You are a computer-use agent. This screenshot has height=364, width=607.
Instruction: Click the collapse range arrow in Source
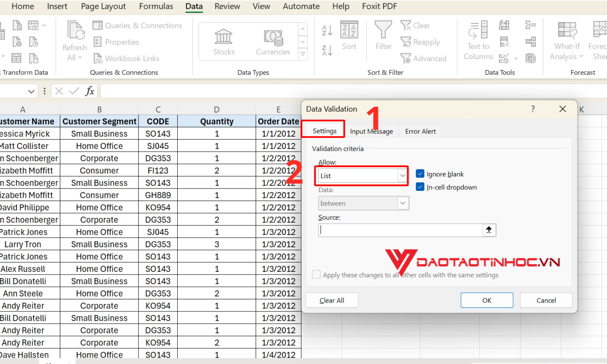pyautogui.click(x=489, y=230)
